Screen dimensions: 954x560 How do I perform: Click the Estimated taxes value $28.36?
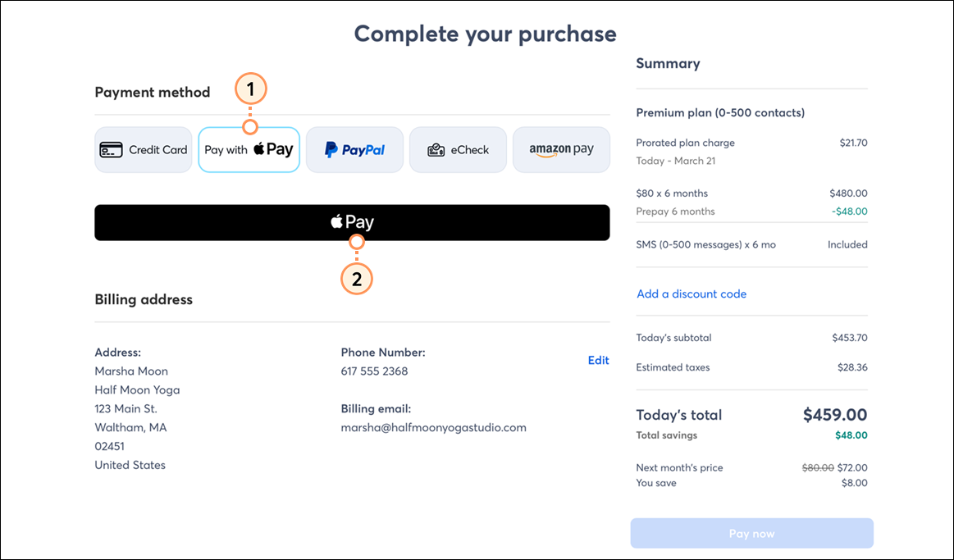click(852, 367)
